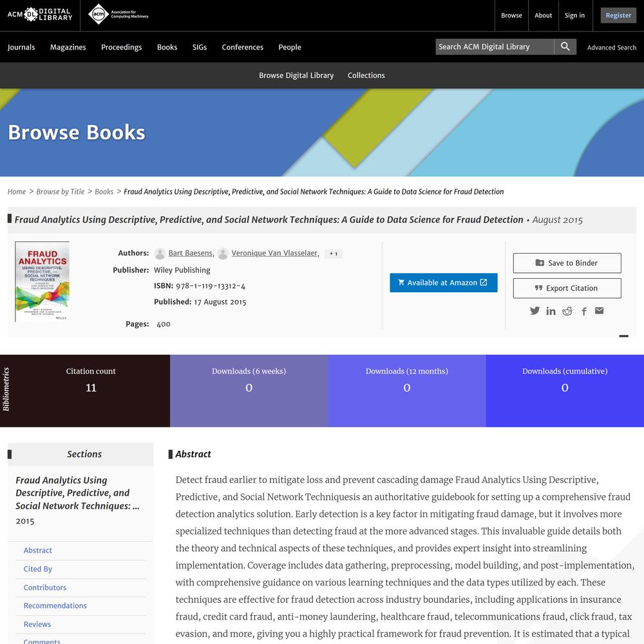The height and width of the screenshot is (644, 644).
Task: Click the Abstract heading above the summary
Action: pos(193,454)
